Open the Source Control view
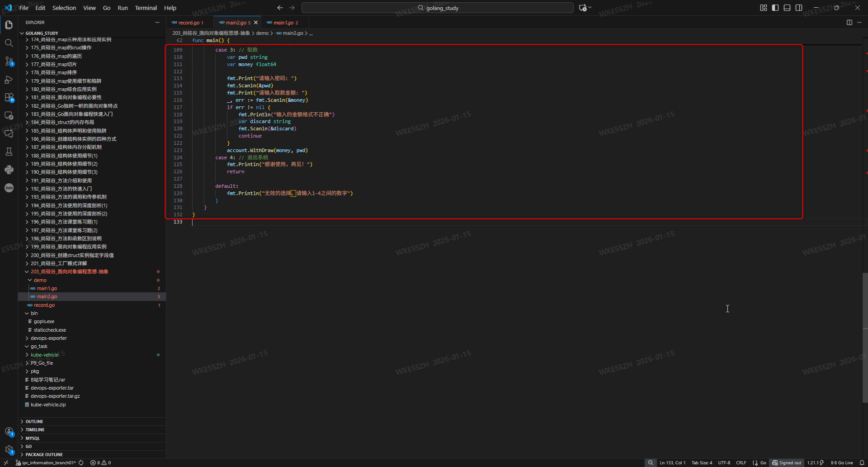This screenshot has width=868, height=467. click(9, 61)
